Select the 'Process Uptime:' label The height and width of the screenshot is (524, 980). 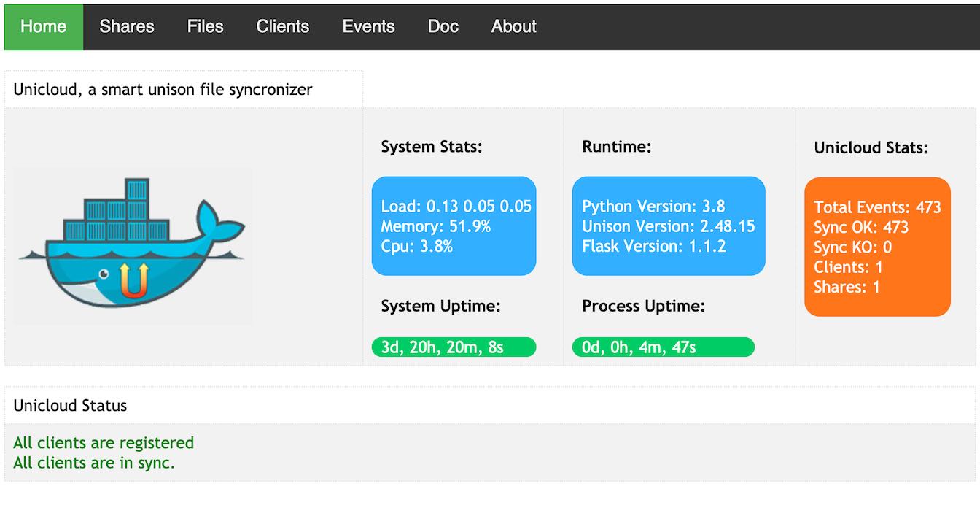tap(644, 307)
